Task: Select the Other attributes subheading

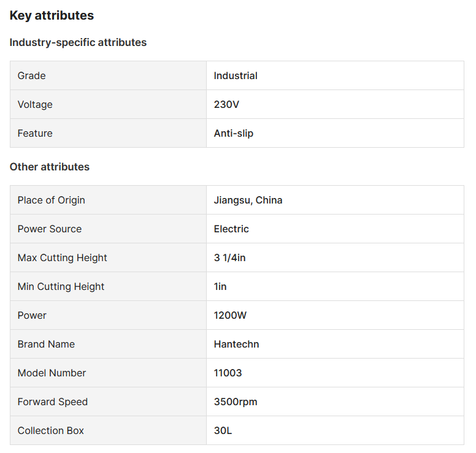Action: click(50, 167)
